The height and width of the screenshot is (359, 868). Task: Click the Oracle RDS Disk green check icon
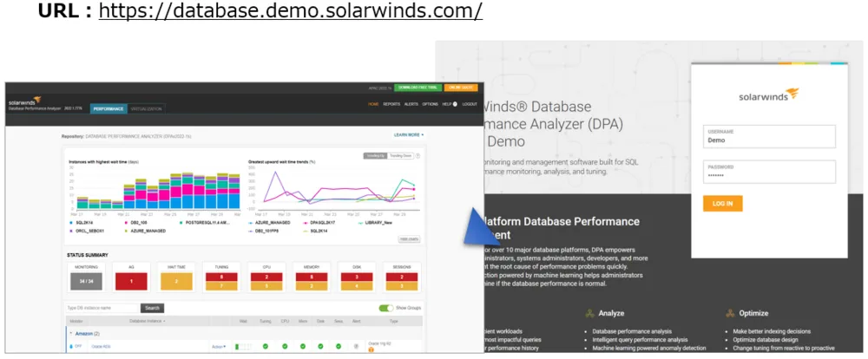[x=320, y=346]
